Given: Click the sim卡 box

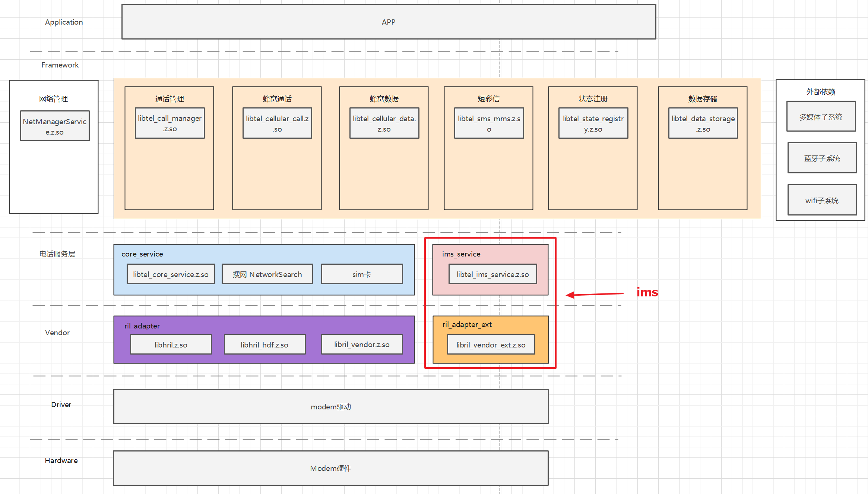Looking at the screenshot, I should (362, 274).
